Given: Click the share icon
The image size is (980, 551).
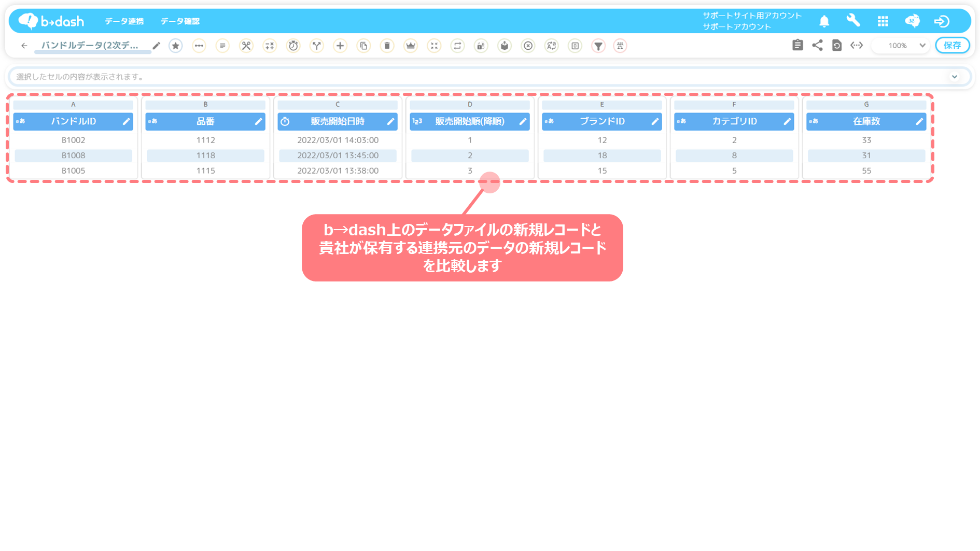Looking at the screenshot, I should 817,45.
